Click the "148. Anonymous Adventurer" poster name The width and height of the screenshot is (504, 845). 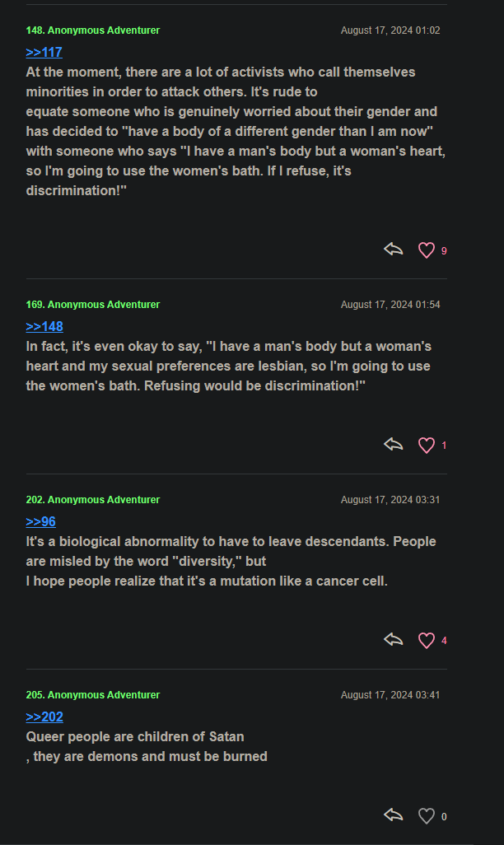93,30
